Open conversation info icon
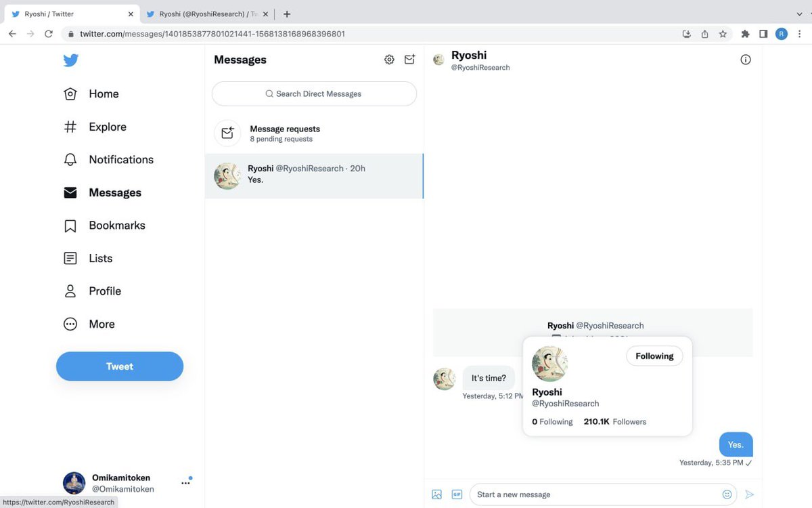The height and width of the screenshot is (508, 812). click(x=746, y=60)
